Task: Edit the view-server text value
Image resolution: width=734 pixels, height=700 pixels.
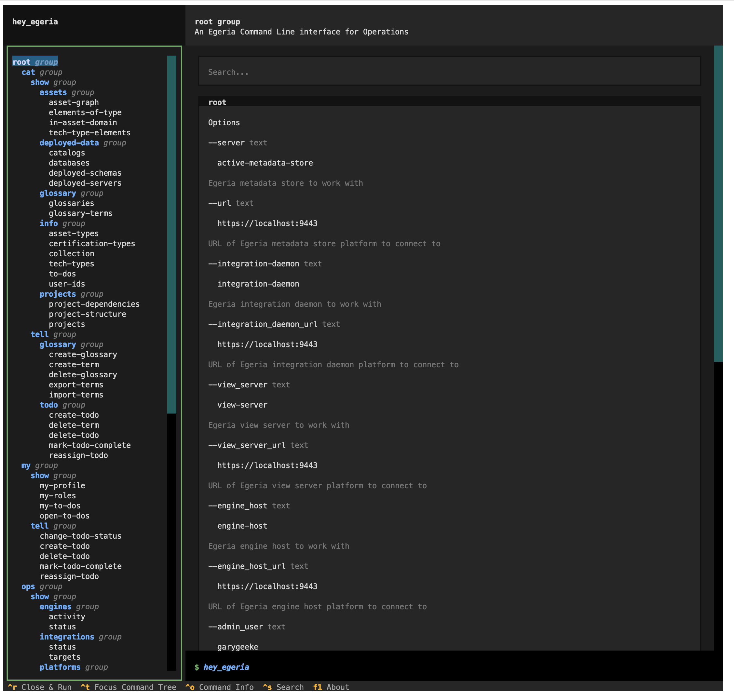Action: coord(242,404)
